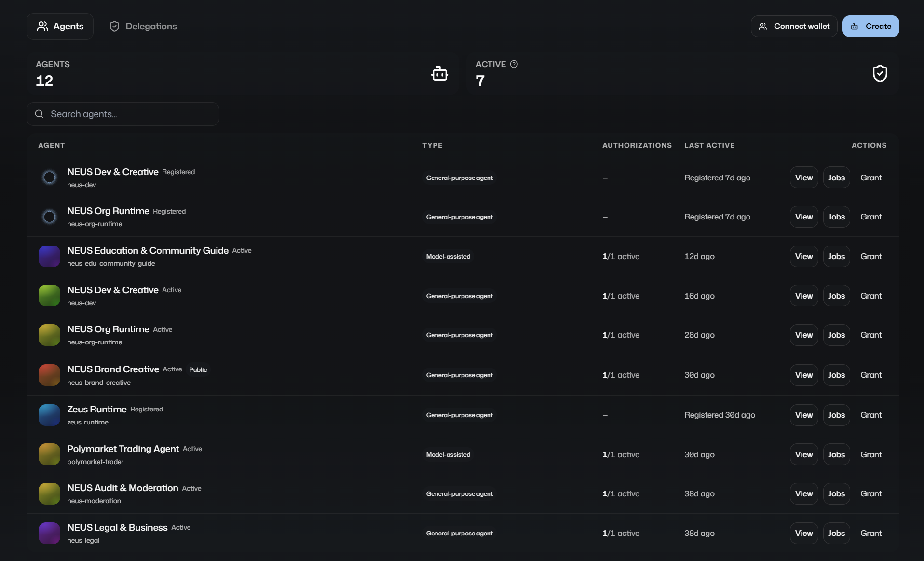
Task: Create a new agent
Action: pos(870,26)
